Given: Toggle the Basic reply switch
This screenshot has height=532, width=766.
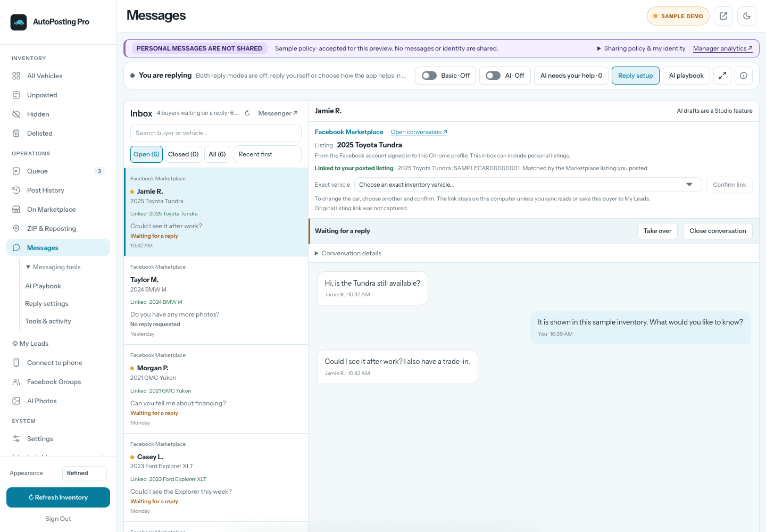Looking at the screenshot, I should (429, 76).
